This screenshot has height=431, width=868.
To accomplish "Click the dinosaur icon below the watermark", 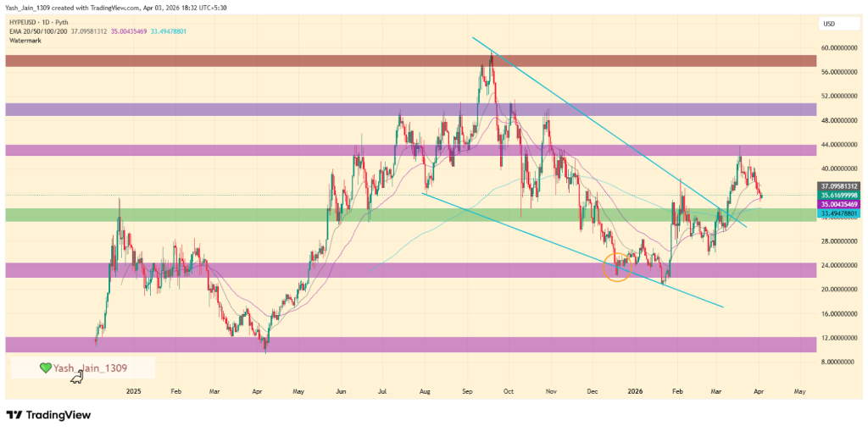I will tap(77, 378).
